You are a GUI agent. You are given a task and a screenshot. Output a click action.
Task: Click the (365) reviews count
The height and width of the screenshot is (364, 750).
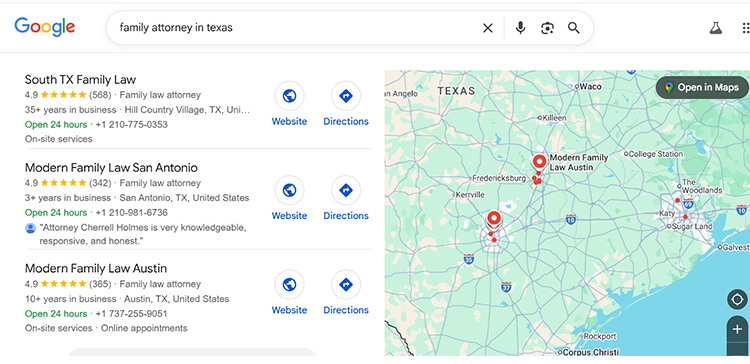click(100, 284)
